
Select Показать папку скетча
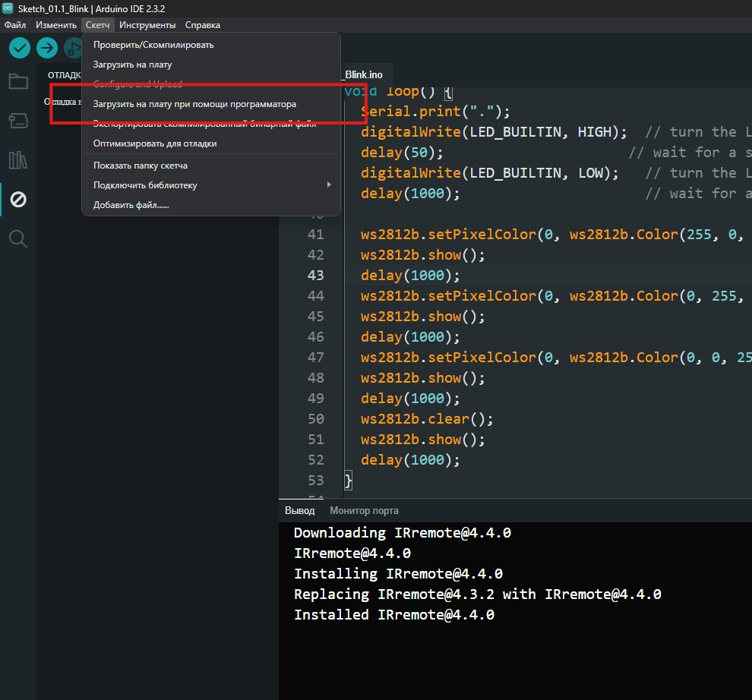pyautogui.click(x=211, y=166)
